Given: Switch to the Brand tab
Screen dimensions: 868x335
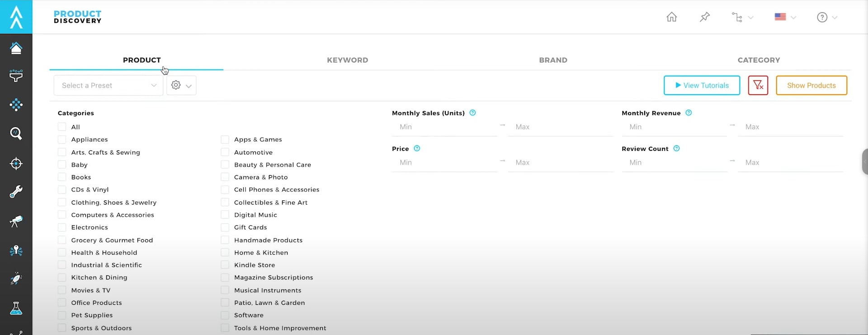Looking at the screenshot, I should pos(553,60).
